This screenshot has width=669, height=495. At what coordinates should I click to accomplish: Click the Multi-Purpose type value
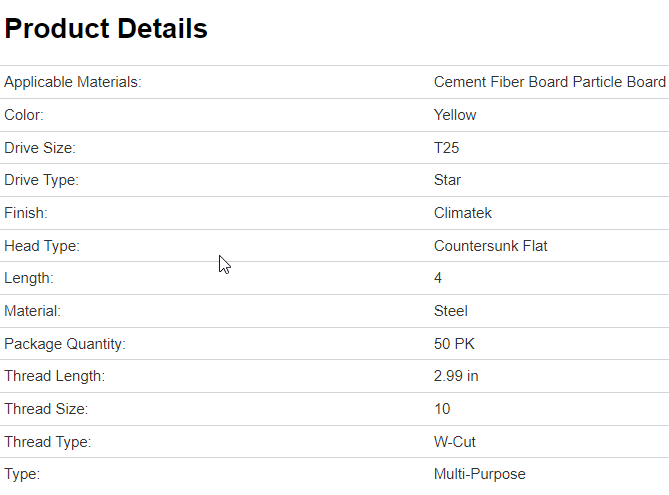coord(479,474)
